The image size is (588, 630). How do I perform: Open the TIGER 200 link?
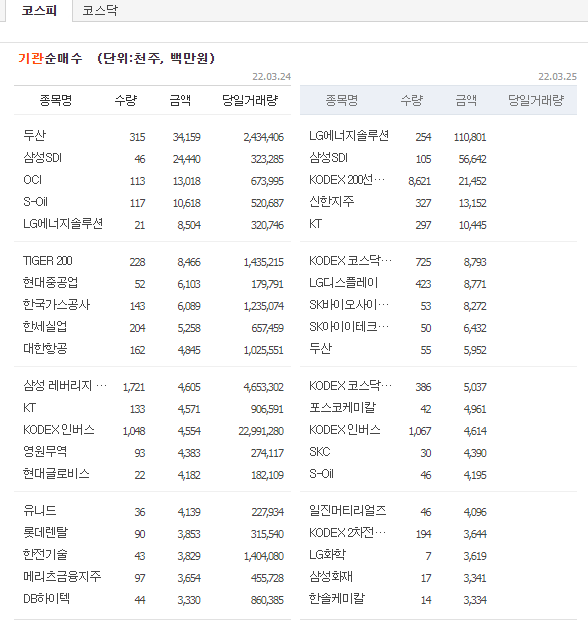[x=47, y=261]
